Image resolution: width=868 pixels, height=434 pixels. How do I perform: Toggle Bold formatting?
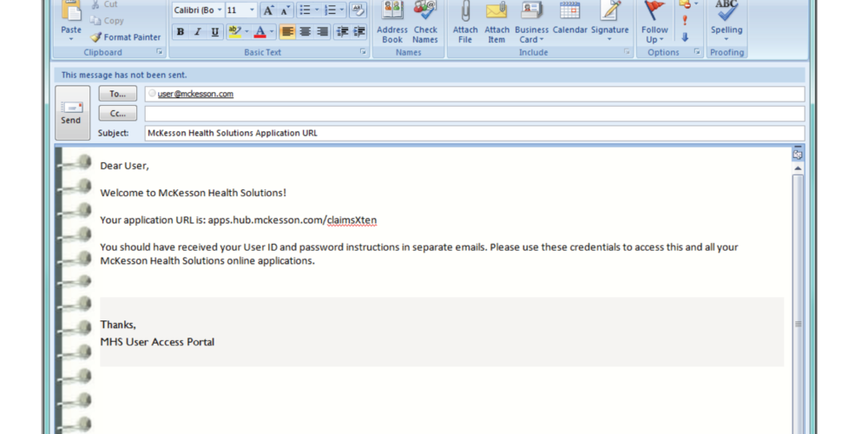coord(181,32)
